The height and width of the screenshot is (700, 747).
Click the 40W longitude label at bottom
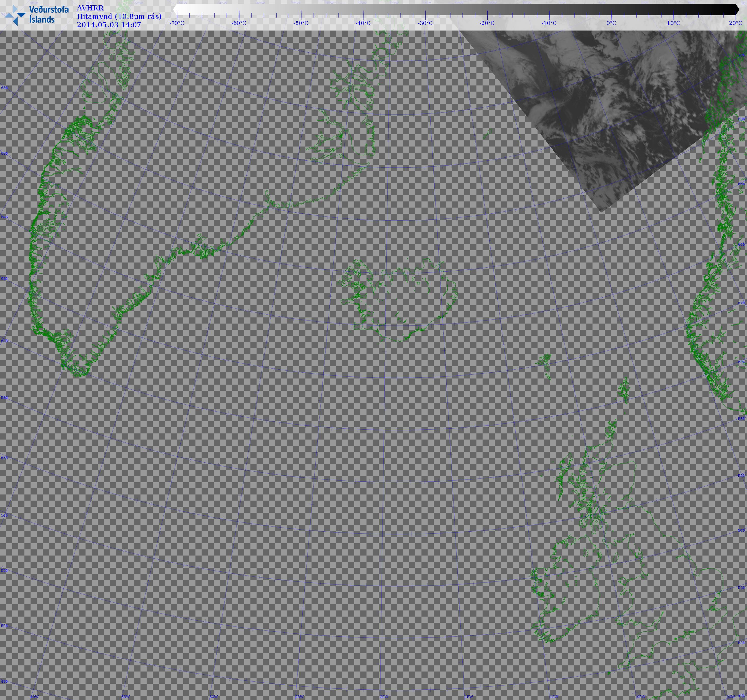[34, 697]
